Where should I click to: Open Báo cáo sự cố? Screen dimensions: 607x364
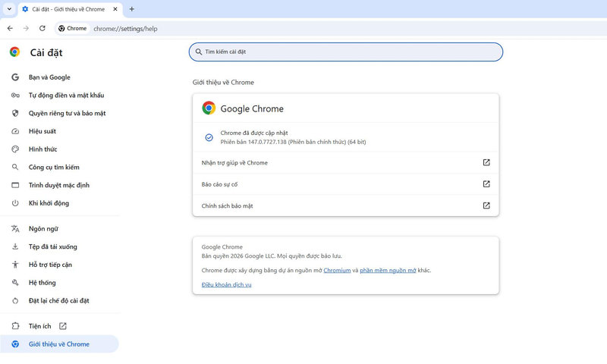pos(346,184)
